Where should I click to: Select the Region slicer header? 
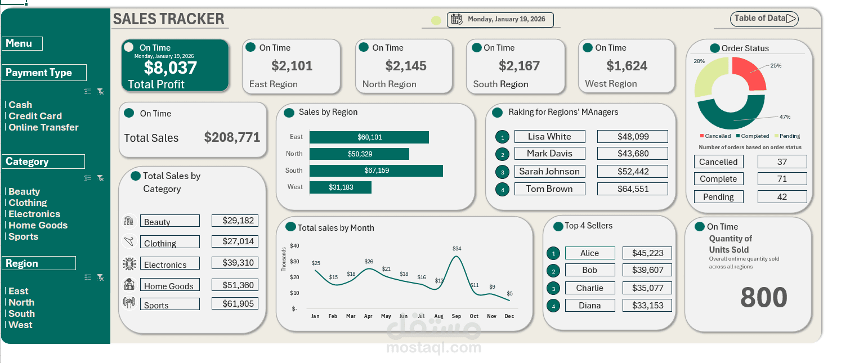(39, 263)
